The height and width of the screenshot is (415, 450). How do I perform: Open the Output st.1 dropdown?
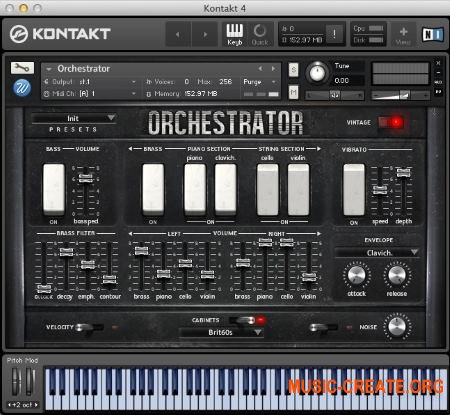pyautogui.click(x=91, y=82)
